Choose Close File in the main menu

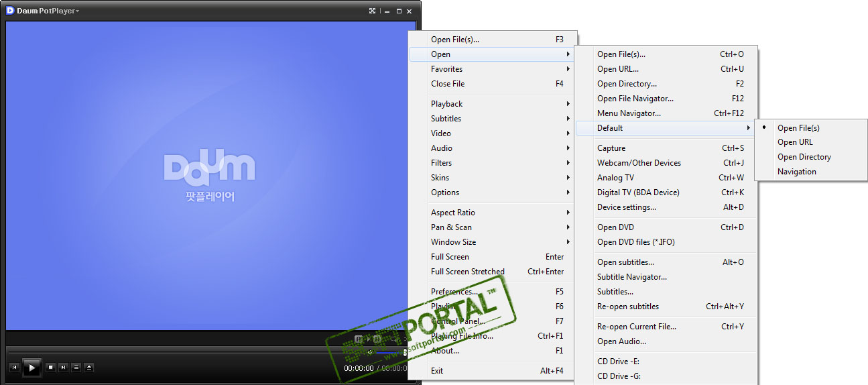(493, 84)
